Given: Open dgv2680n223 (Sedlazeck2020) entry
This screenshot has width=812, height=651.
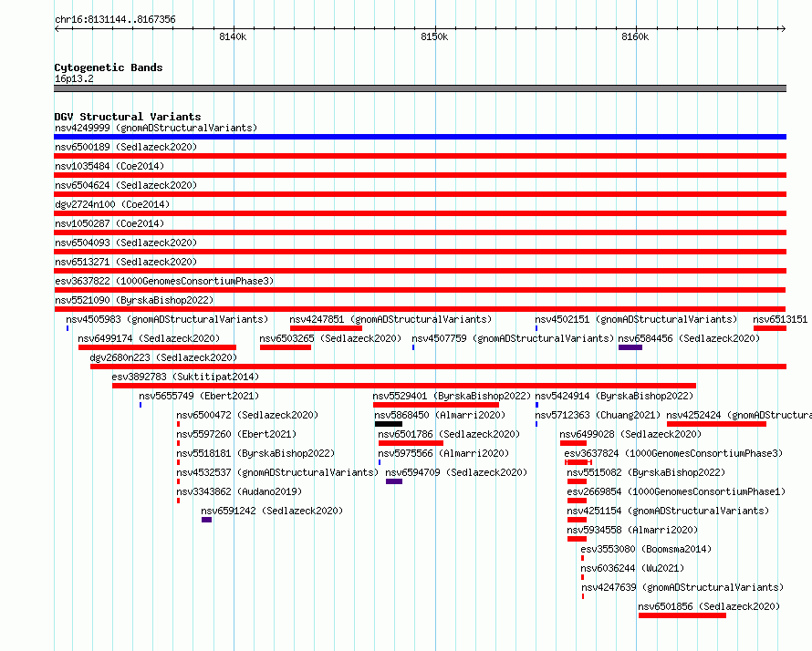Looking at the screenshot, I should (x=163, y=357).
